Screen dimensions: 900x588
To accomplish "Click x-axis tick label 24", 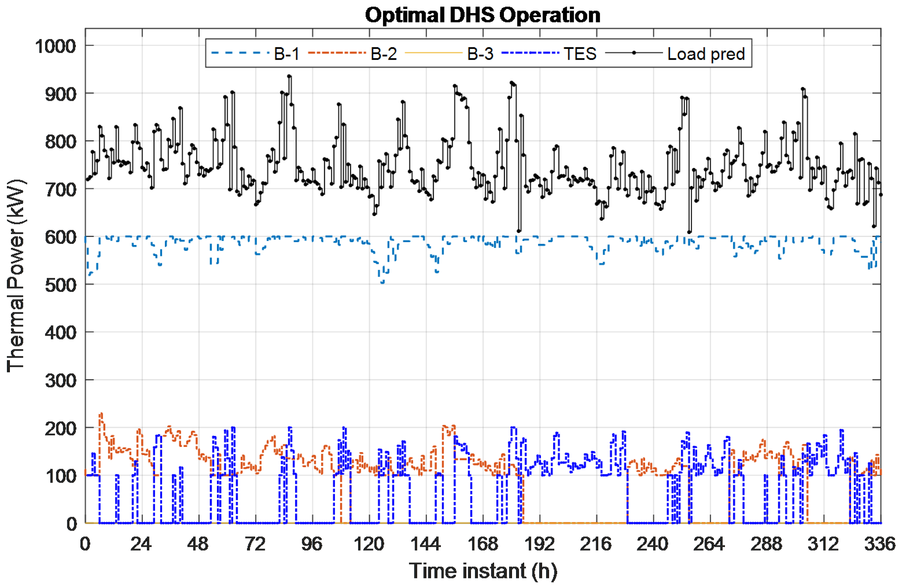I will tap(141, 544).
